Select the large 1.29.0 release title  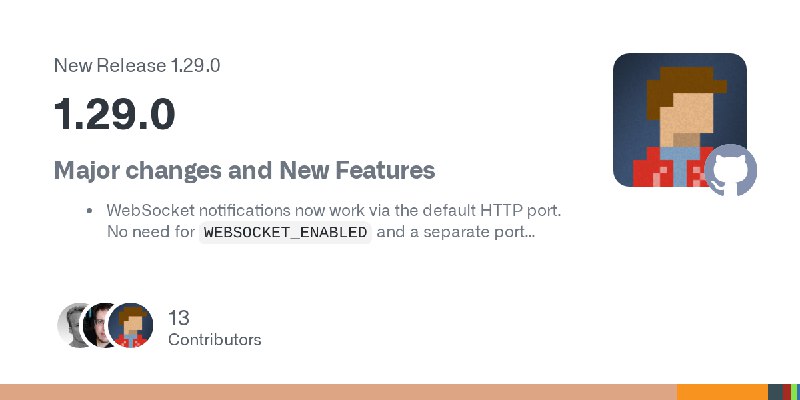click(x=114, y=114)
